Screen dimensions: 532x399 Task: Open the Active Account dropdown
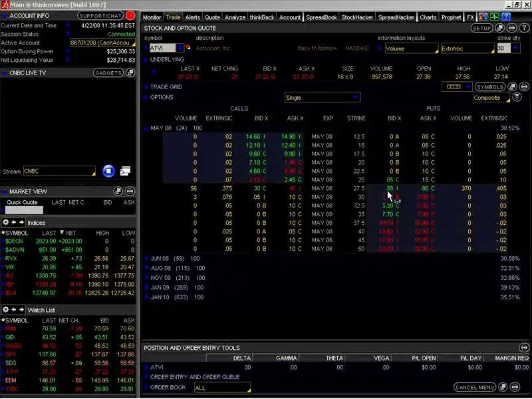(102, 43)
